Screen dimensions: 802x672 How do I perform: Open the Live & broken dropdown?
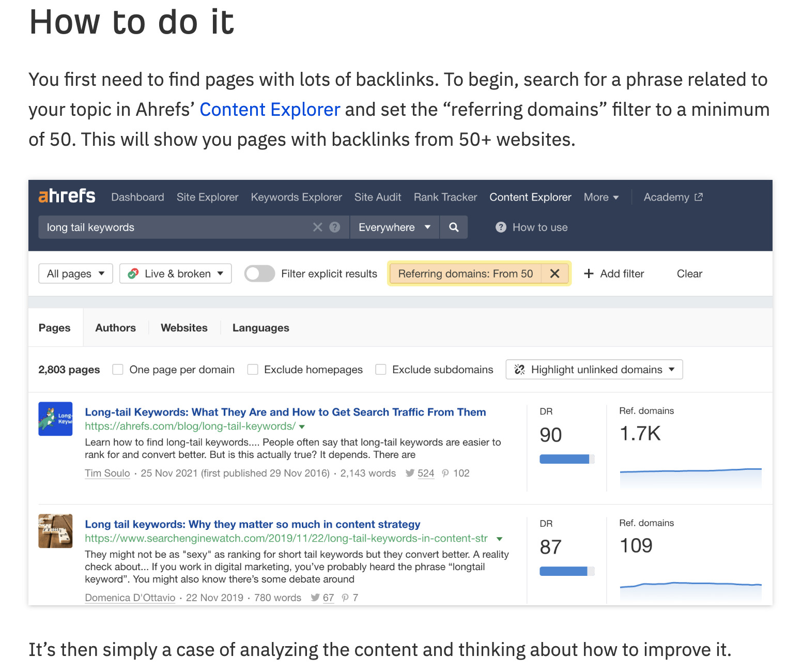175,273
